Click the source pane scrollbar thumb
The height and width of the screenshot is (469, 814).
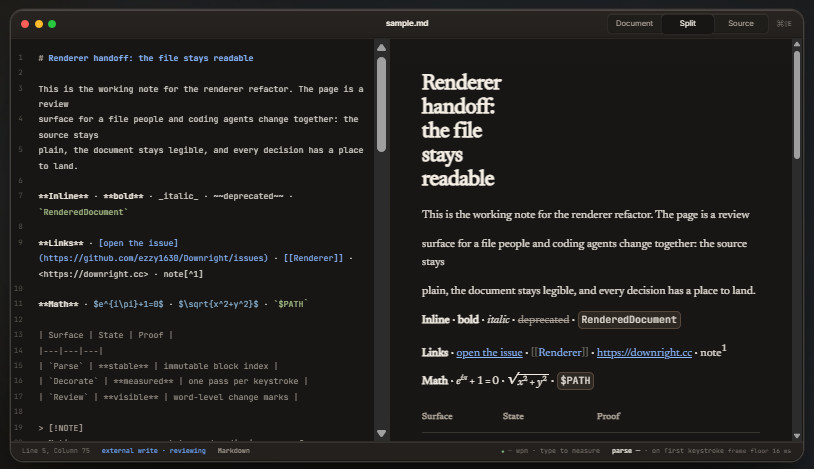click(382, 104)
